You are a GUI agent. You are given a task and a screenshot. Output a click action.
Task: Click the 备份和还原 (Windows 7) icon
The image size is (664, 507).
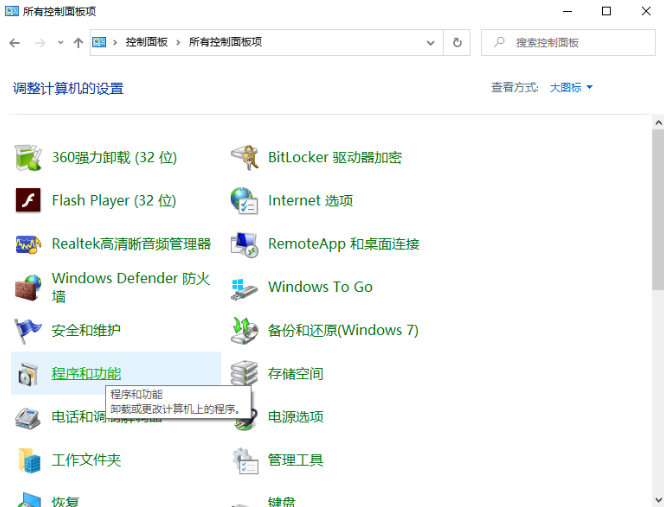click(244, 330)
